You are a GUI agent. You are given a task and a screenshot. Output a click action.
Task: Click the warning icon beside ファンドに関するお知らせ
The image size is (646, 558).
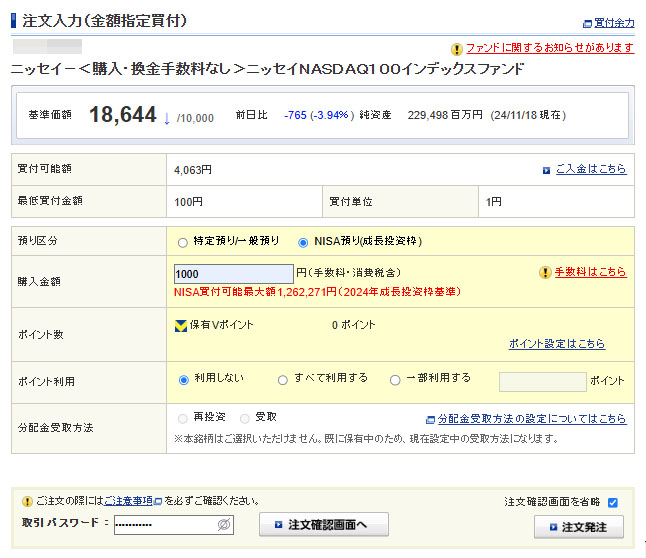(x=457, y=48)
